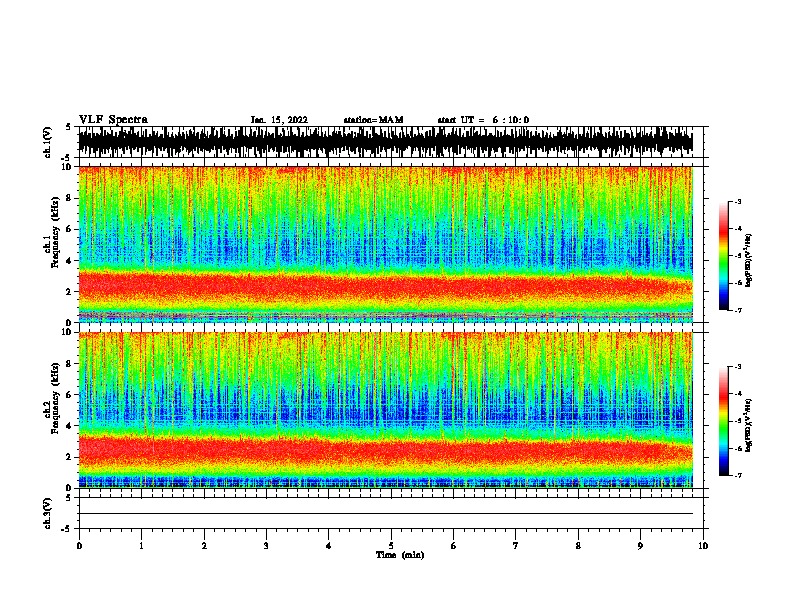Click the ch.1 colorbar log(PSD) label

coord(748,260)
